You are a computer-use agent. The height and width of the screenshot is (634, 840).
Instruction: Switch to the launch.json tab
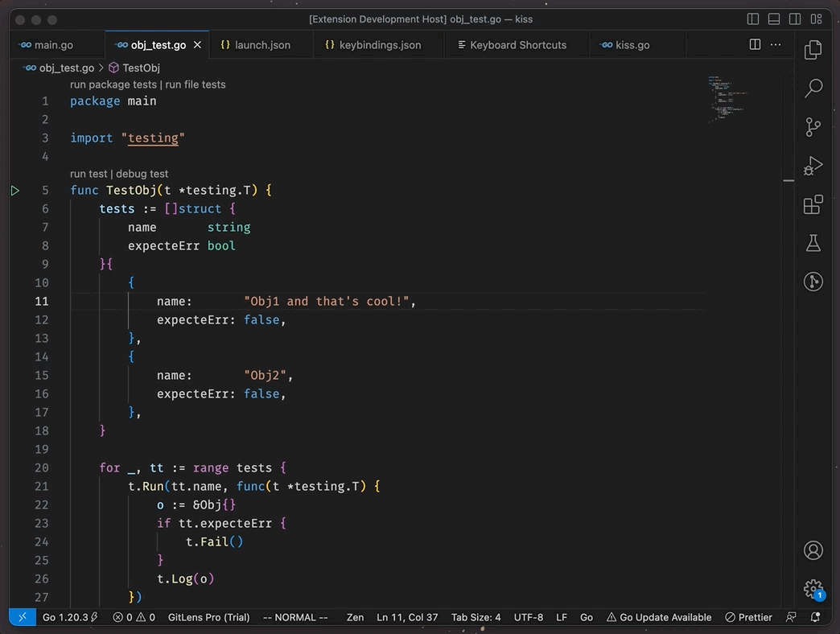262,45
